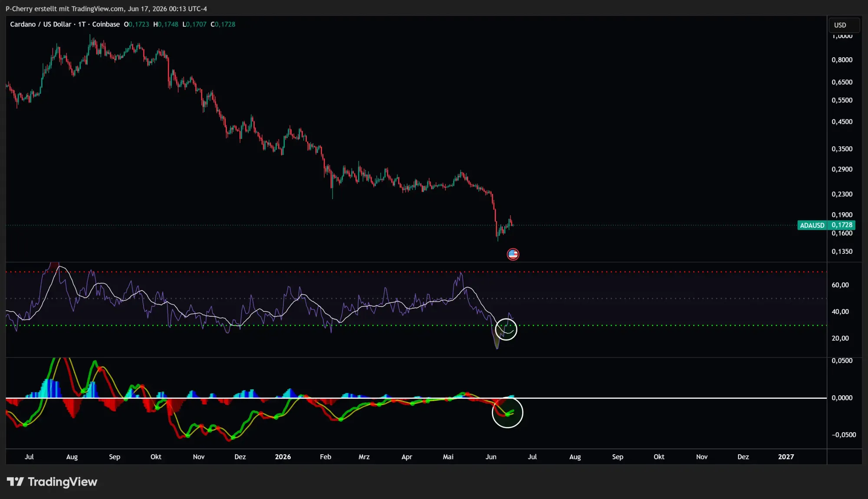This screenshot has height=499, width=868.
Task: Click the 0,1350 price axis label
Action: [x=842, y=252]
